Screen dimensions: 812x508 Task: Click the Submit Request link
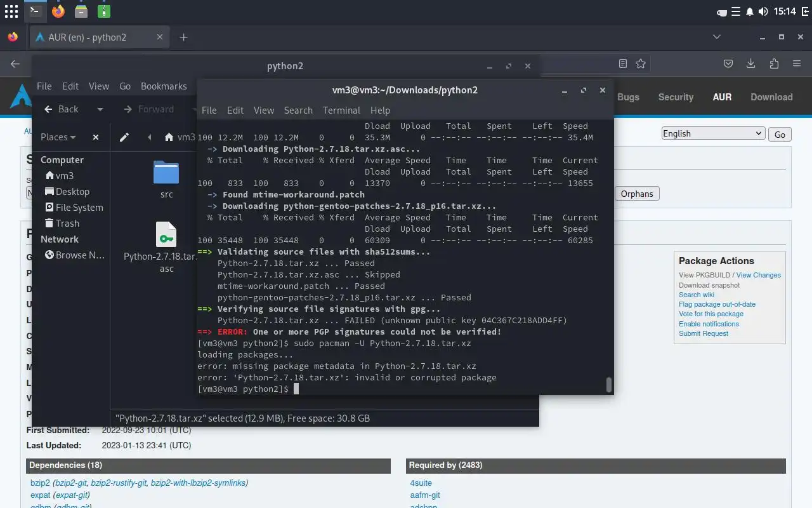(704, 333)
